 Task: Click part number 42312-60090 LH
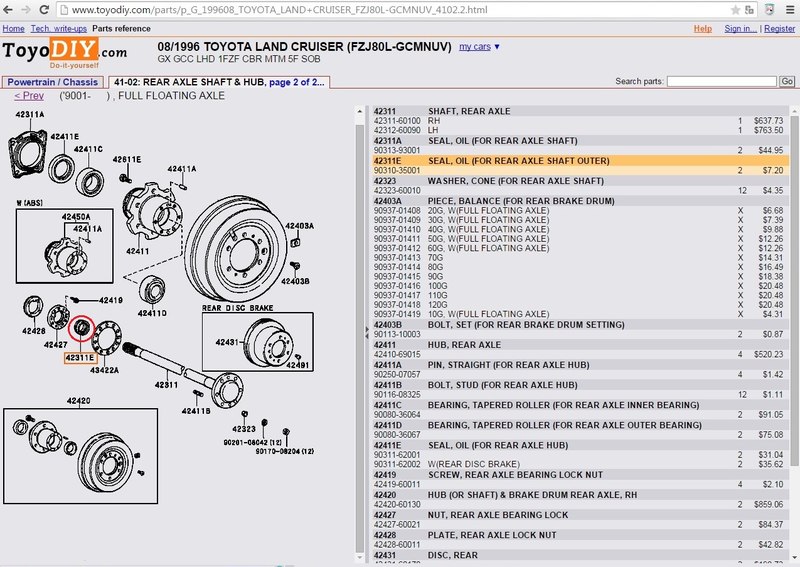[397, 130]
